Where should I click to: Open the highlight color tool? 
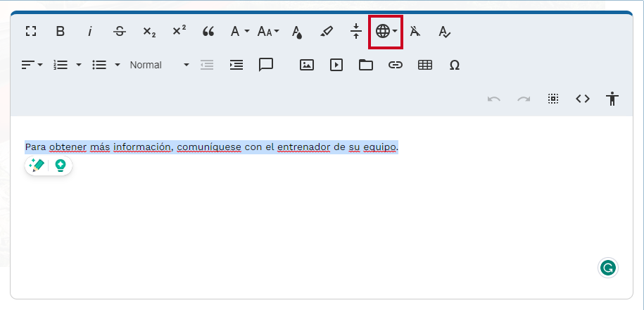pos(327,31)
